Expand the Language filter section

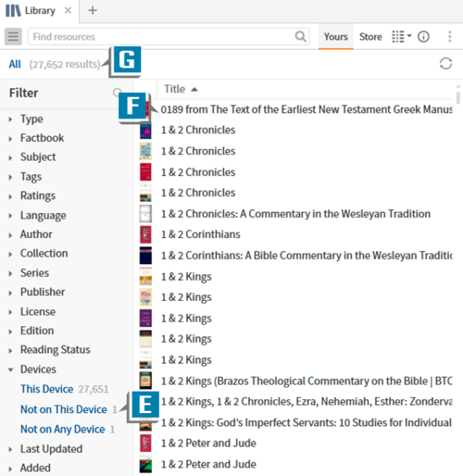pos(42,216)
